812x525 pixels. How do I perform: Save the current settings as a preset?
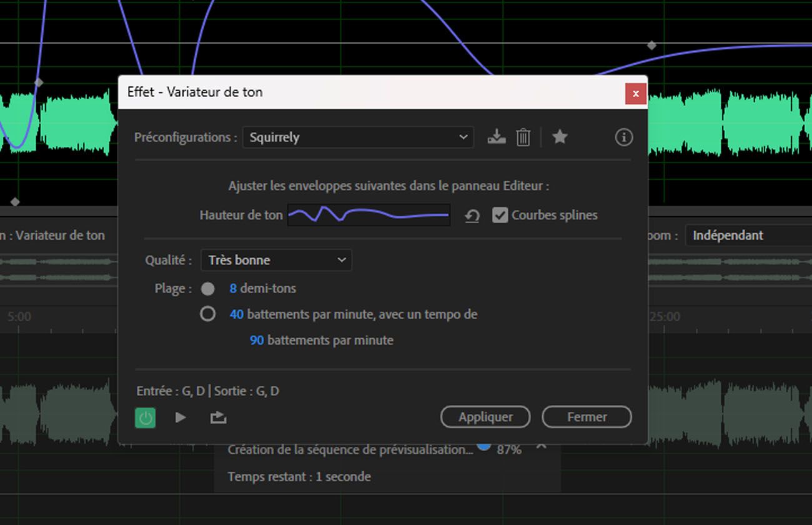click(497, 137)
